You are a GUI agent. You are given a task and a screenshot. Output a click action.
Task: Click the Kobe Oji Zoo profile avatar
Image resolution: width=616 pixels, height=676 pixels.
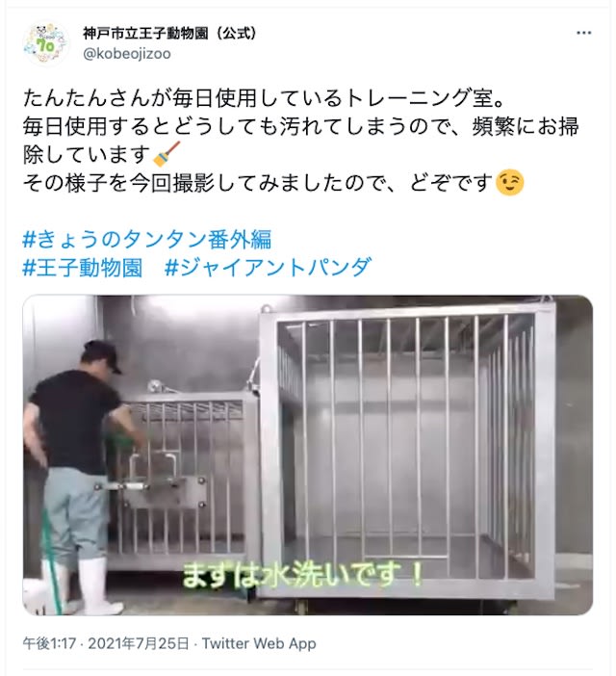coord(45,43)
